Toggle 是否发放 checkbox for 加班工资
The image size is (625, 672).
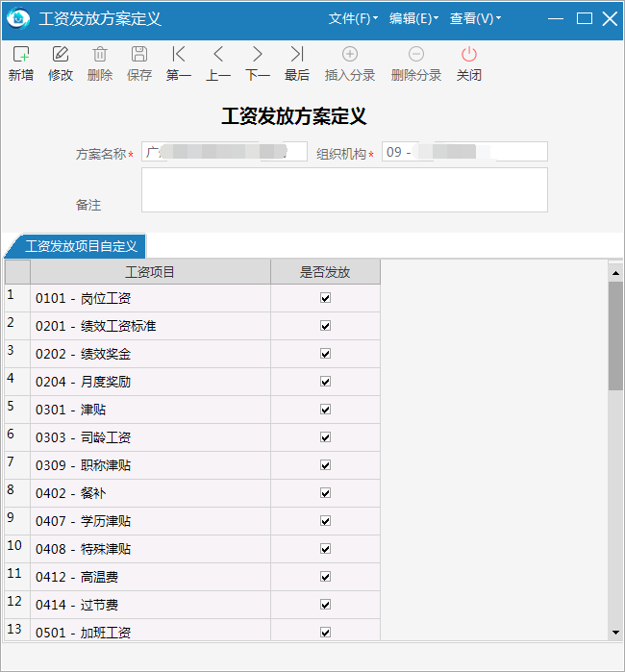pyautogui.click(x=325, y=633)
